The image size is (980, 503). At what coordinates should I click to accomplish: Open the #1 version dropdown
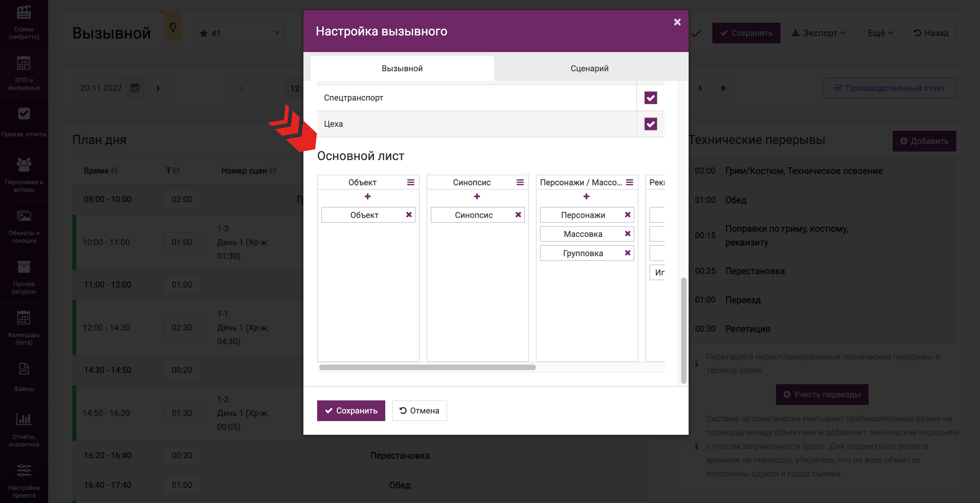pos(240,33)
